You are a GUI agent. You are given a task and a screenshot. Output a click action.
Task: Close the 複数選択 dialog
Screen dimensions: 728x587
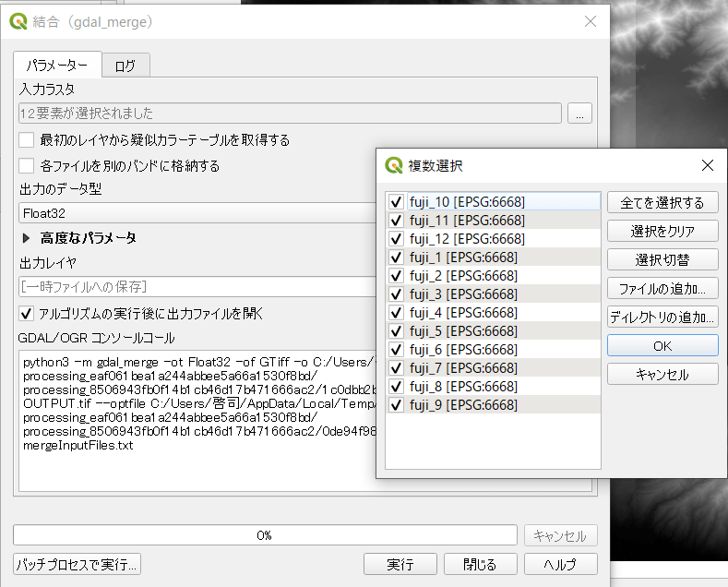pos(708,165)
